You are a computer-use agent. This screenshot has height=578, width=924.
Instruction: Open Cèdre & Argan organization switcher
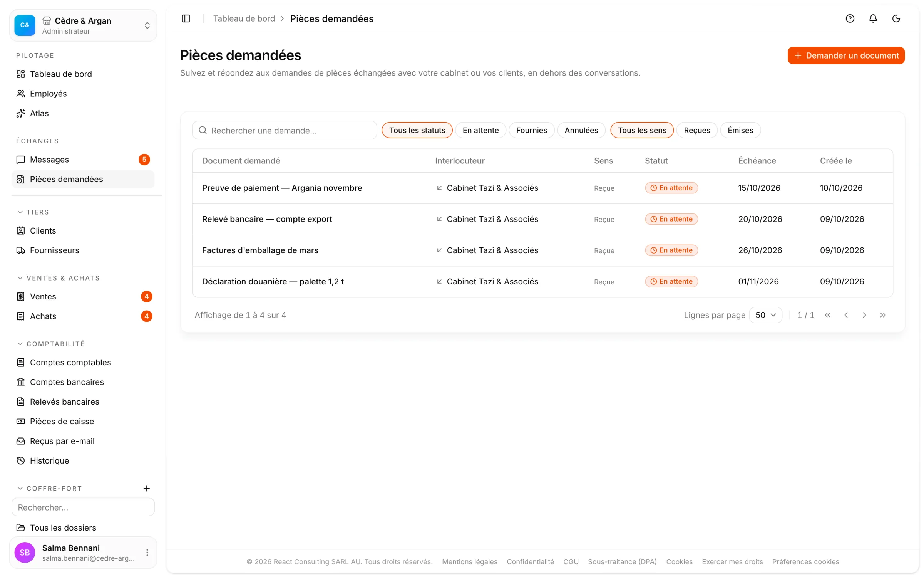point(83,25)
